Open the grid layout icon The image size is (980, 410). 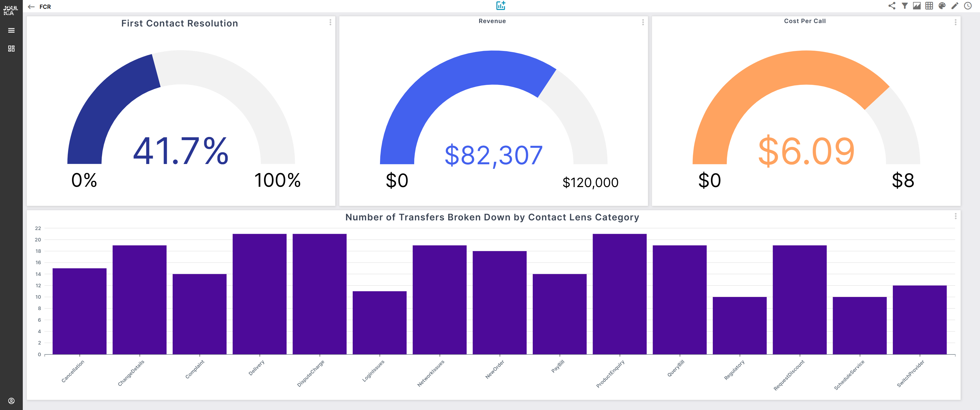(929, 6)
